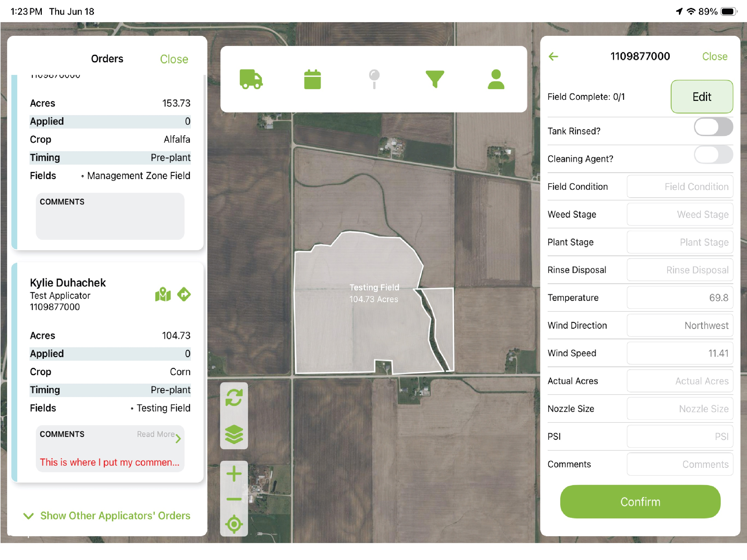The image size is (747, 560).
Task: Toggle the Tank Rinsed switch
Action: pyautogui.click(x=713, y=127)
